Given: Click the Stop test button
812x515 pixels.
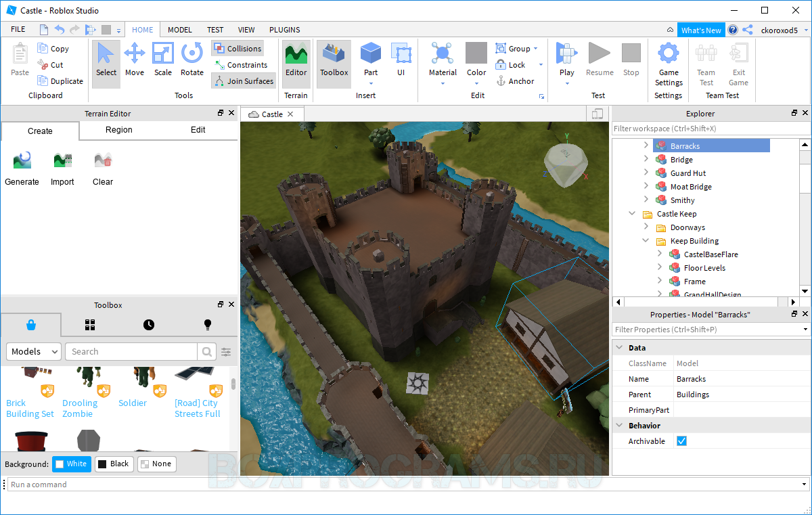Looking at the screenshot, I should [631, 60].
